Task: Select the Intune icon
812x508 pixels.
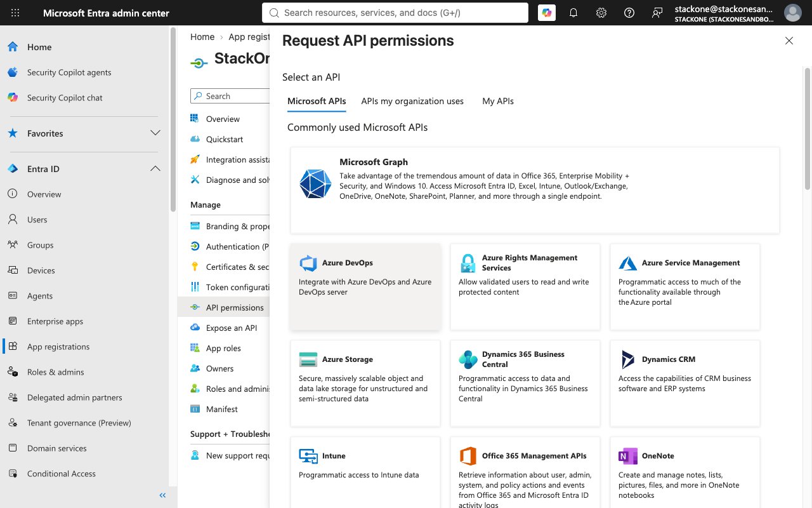Action: pos(308,456)
